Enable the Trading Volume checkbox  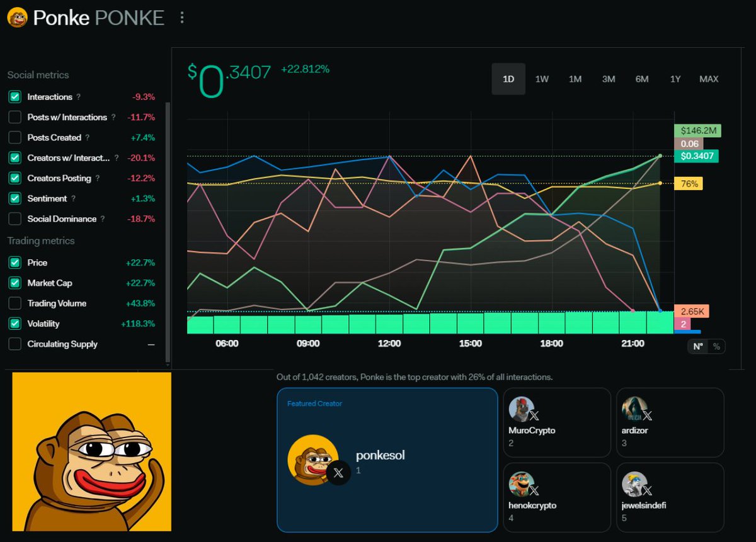click(14, 303)
